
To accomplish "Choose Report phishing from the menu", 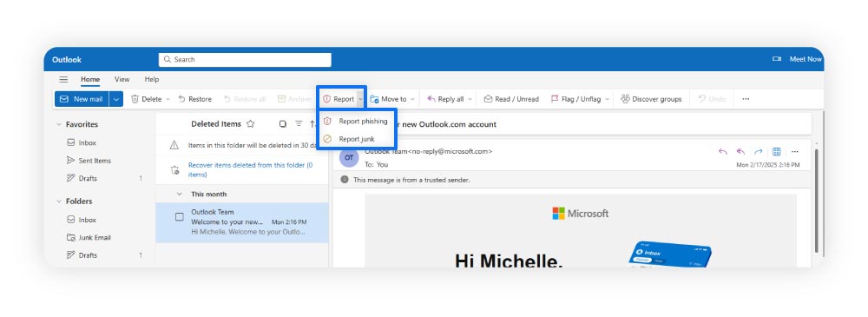I will click(x=356, y=121).
